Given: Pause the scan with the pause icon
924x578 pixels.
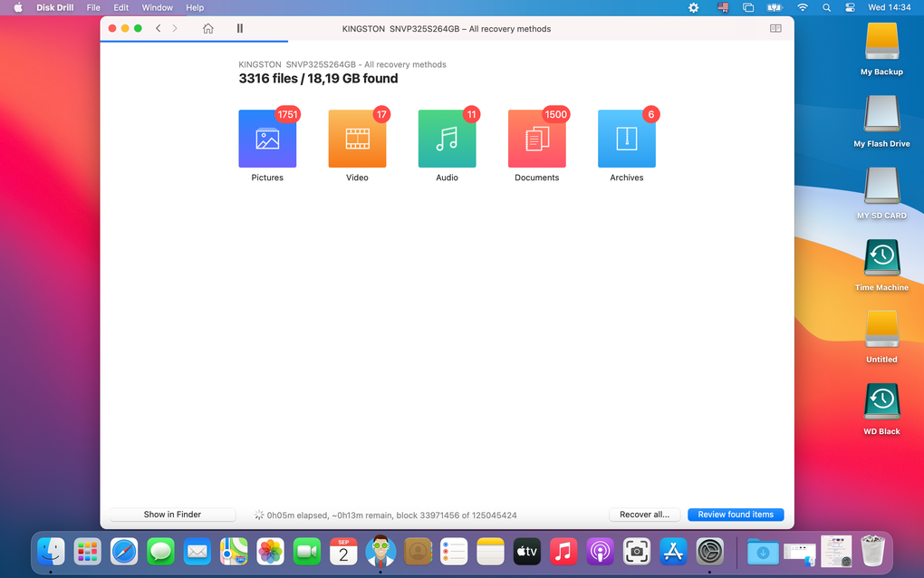Looking at the screenshot, I should [240, 28].
